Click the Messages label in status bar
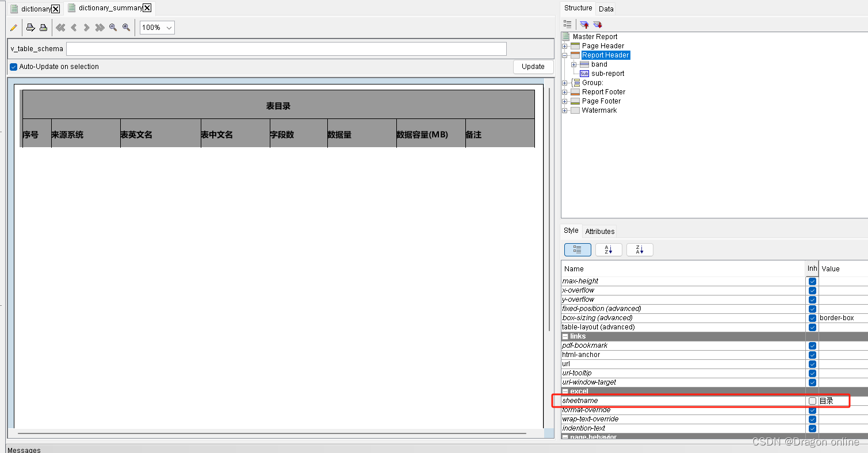Screen dimensions: 868x453 coord(24,450)
